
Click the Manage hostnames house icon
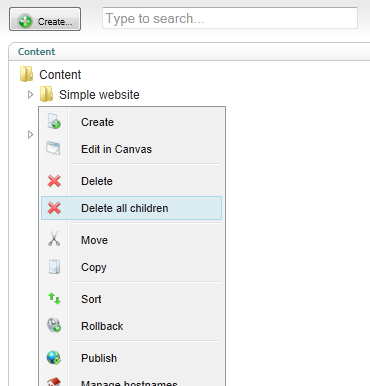54,382
